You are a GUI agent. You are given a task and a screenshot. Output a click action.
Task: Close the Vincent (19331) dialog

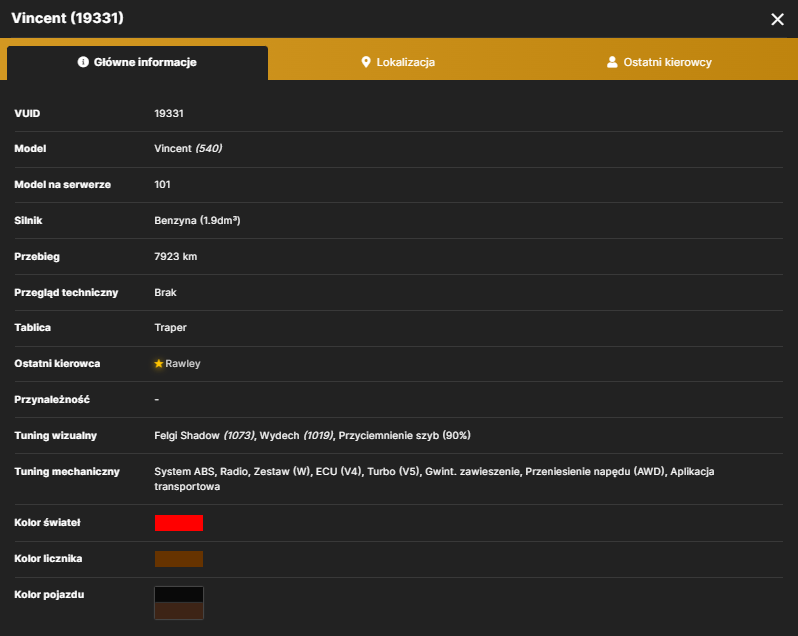tap(777, 19)
